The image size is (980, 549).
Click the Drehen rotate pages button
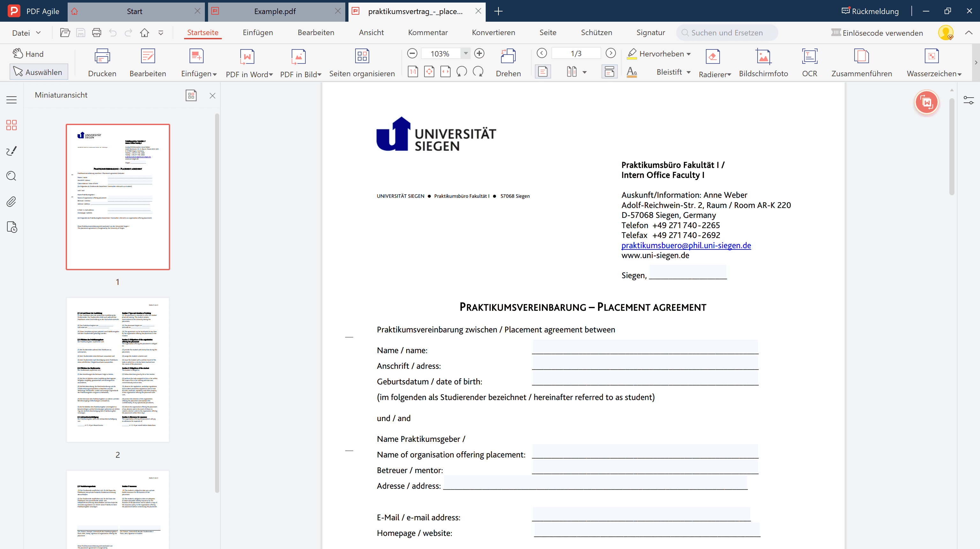point(508,63)
